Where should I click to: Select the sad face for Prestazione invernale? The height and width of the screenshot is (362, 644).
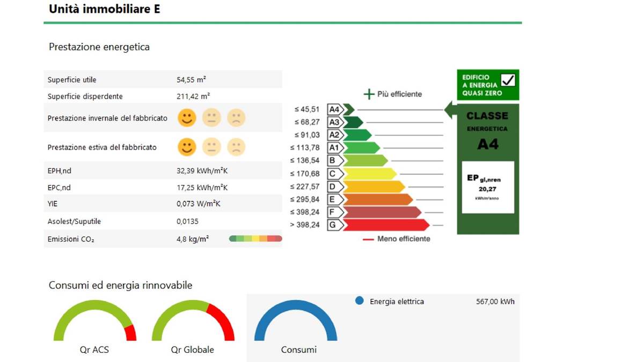pos(236,117)
